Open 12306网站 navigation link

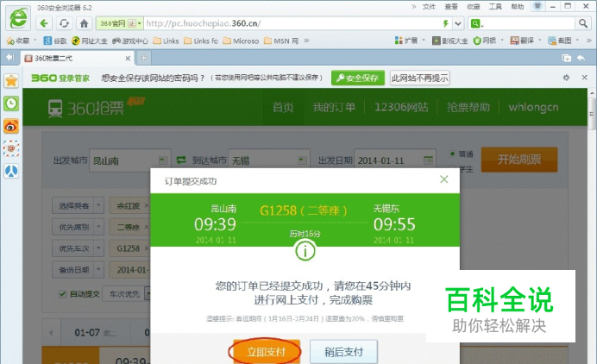[x=401, y=107]
